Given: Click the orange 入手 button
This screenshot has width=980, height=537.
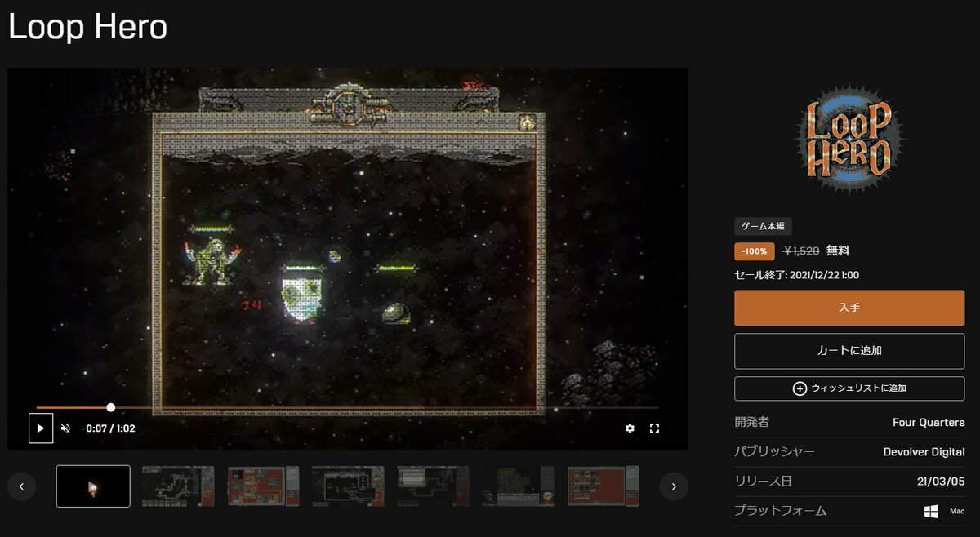Looking at the screenshot, I should pos(849,308).
